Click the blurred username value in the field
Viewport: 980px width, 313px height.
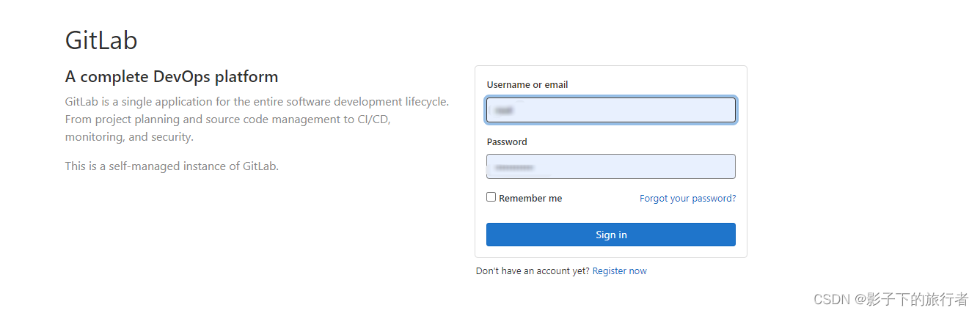[x=502, y=111]
